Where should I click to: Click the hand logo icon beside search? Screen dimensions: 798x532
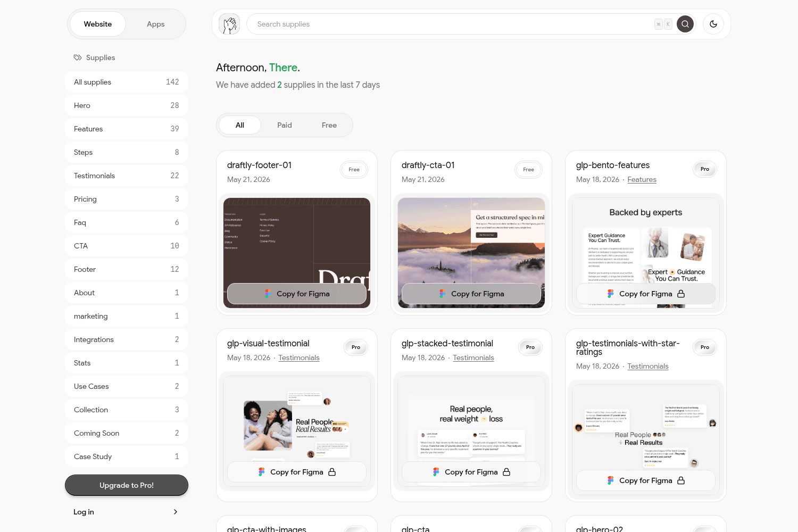229,24
